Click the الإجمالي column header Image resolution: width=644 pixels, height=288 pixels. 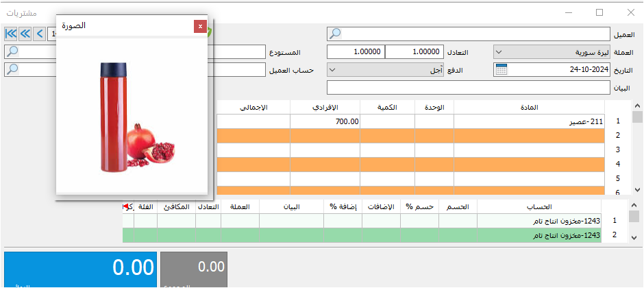coord(253,107)
